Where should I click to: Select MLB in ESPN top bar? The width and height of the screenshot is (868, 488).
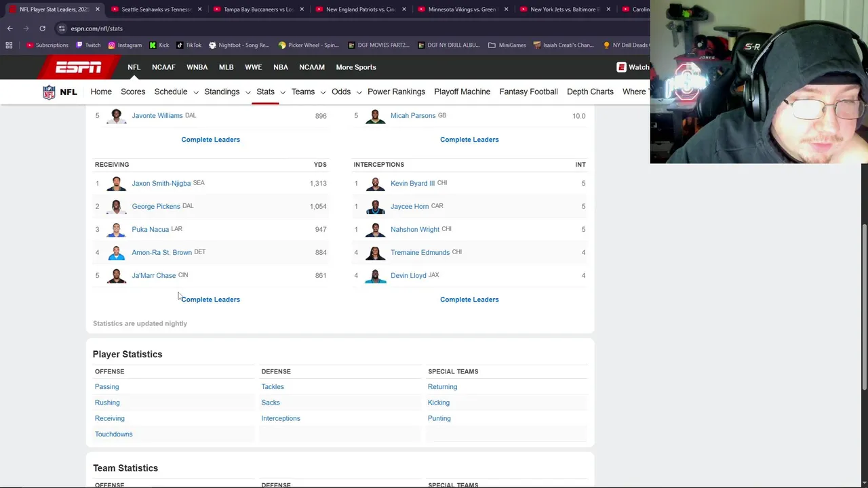click(226, 67)
